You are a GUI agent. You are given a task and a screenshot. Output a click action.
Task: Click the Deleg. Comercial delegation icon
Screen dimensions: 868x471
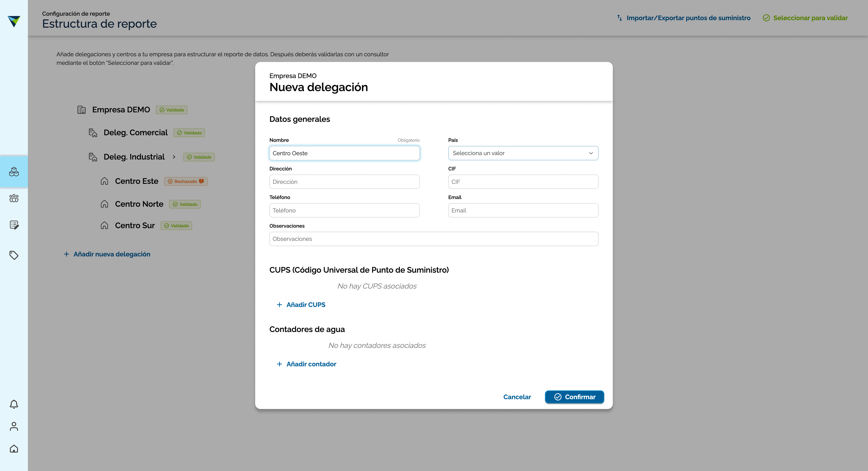(x=93, y=133)
